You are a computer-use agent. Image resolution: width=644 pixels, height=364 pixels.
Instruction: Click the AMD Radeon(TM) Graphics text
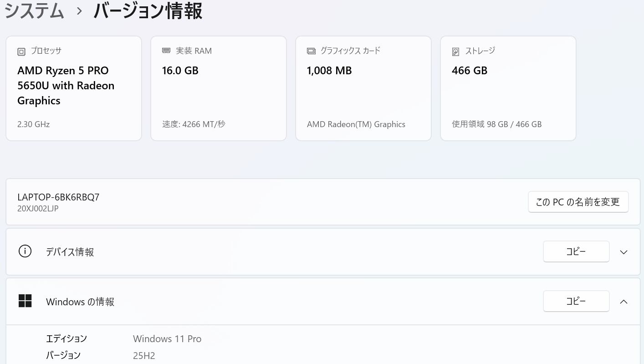[356, 124]
